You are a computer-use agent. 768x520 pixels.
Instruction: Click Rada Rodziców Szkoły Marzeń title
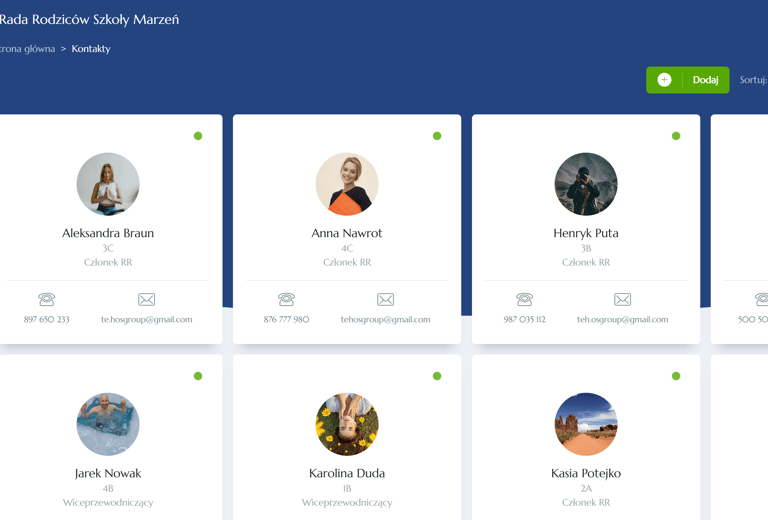coord(89,20)
